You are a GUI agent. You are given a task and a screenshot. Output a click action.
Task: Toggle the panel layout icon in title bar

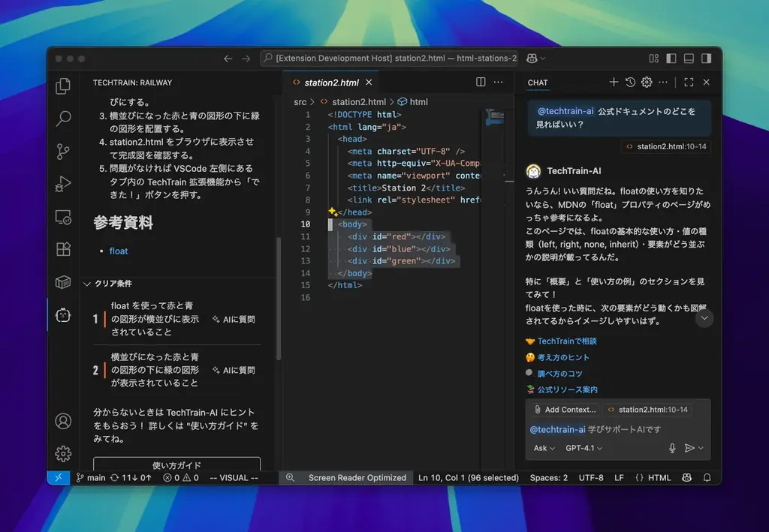tap(688, 58)
